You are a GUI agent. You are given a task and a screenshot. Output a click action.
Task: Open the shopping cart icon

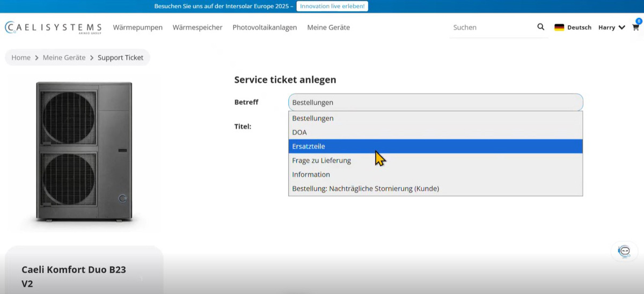(x=635, y=27)
